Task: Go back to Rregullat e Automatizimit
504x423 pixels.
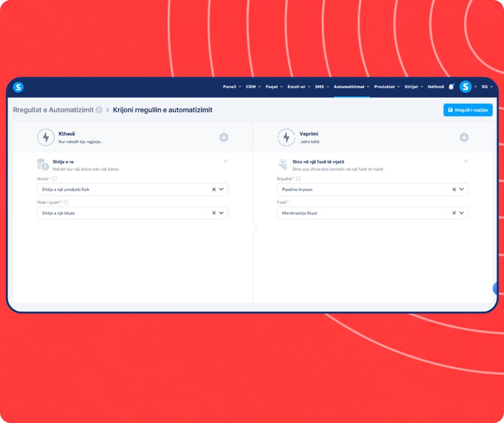Action: tap(53, 110)
